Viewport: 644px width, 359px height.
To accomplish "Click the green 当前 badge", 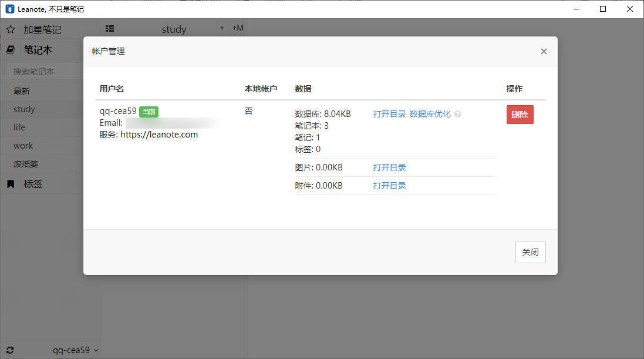I will (149, 112).
